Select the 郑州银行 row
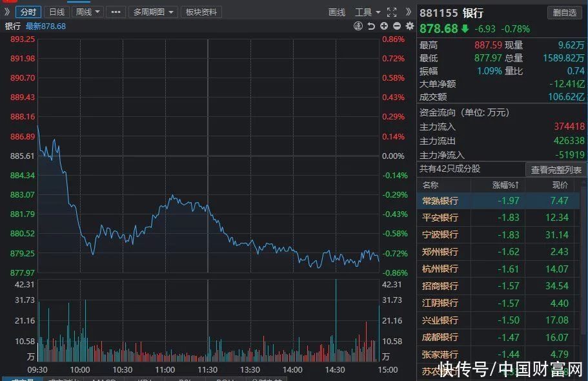 coord(498,252)
